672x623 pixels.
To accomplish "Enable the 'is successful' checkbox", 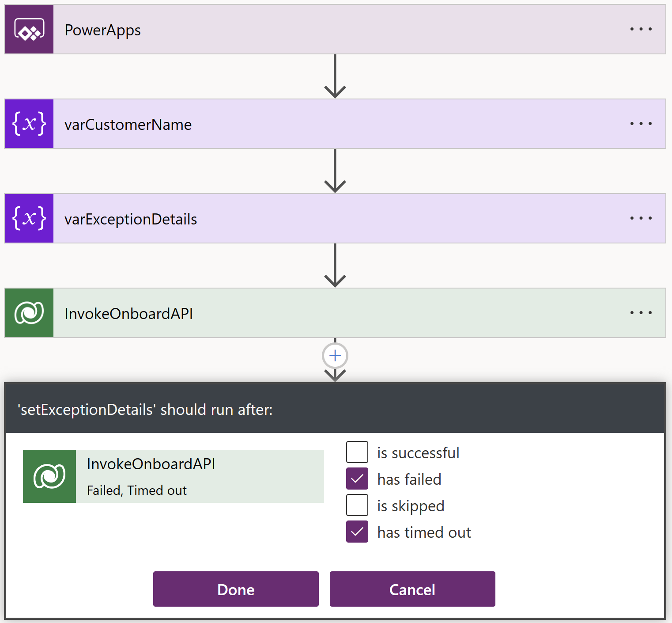I will 357,452.
